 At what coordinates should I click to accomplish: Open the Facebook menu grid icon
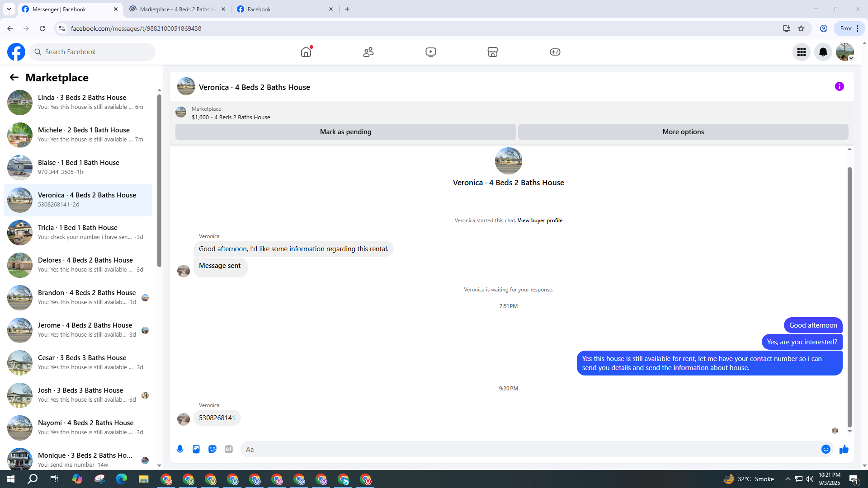click(x=802, y=52)
